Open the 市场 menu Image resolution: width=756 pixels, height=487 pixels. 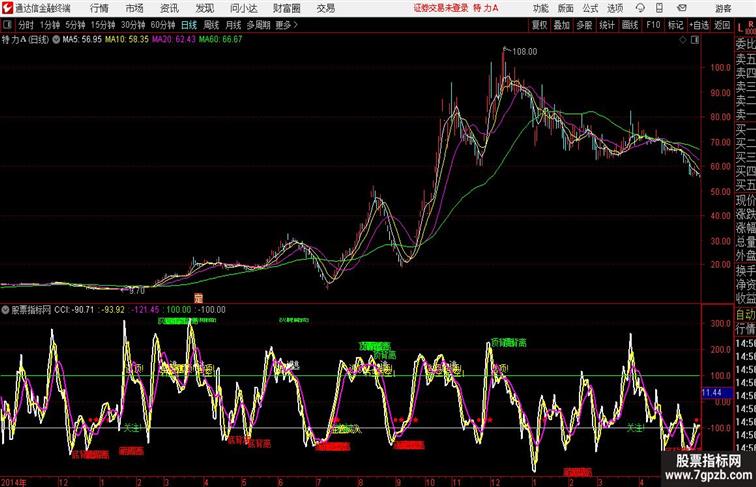(134, 8)
